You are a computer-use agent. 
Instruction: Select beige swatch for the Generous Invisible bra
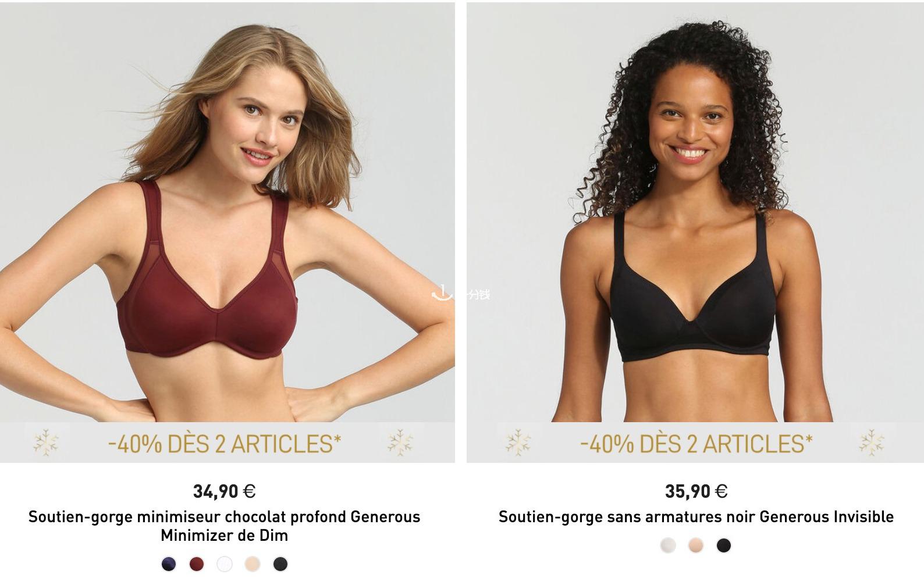click(696, 545)
